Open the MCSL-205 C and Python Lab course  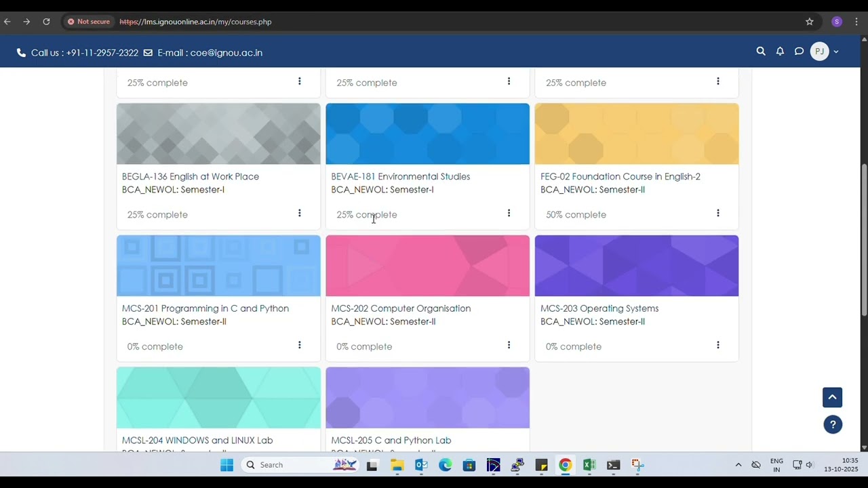coord(391,441)
